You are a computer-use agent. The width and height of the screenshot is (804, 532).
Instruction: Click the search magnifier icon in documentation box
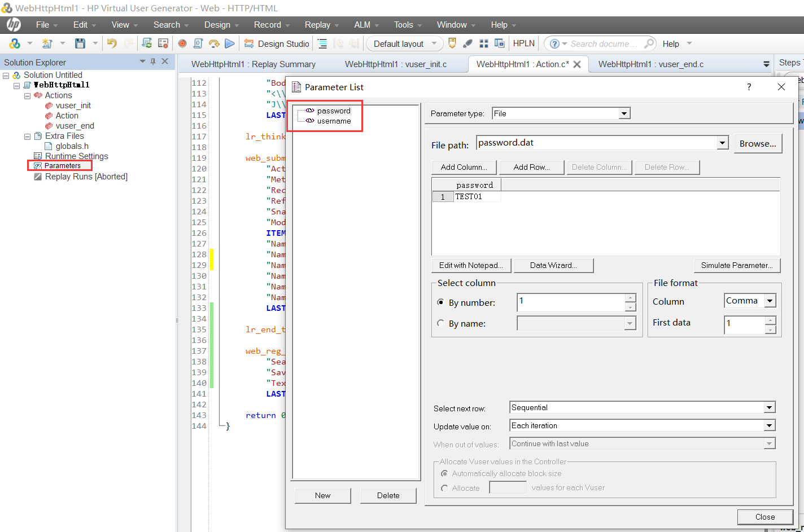pos(649,43)
